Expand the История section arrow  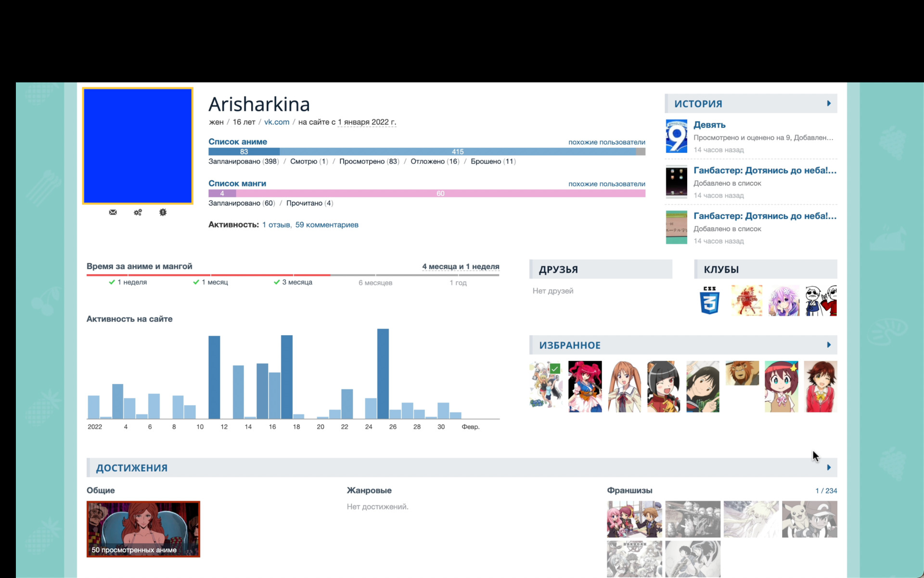coord(829,104)
